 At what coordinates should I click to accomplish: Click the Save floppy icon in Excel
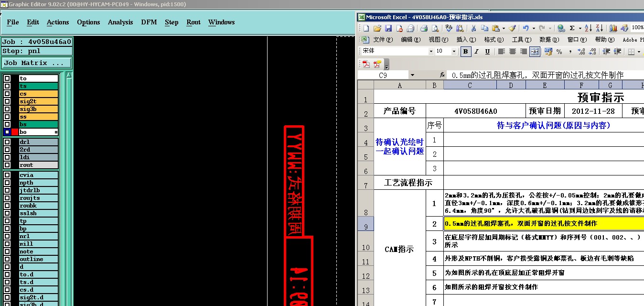[388, 28]
